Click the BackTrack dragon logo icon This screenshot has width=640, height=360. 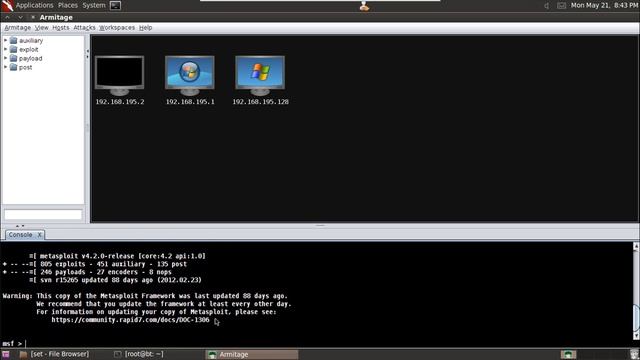tap(7, 5)
